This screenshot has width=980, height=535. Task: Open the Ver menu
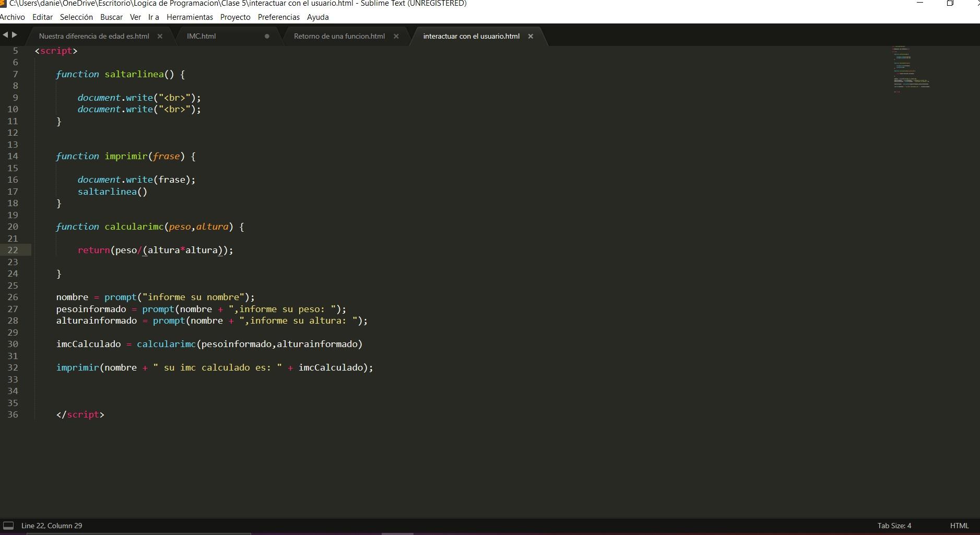click(x=135, y=17)
